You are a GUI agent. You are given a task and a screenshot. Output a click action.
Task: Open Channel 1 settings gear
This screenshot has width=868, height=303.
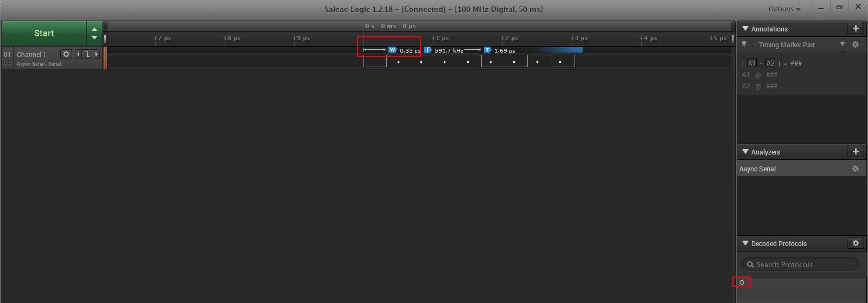66,54
